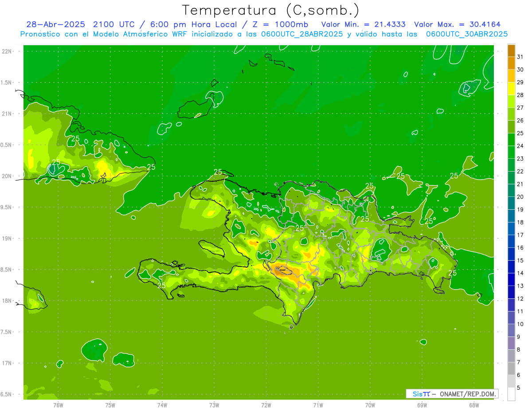Viewport: 532px width, 411px height.
Task: Click the '68W' longitude axis label
Action: (x=474, y=405)
